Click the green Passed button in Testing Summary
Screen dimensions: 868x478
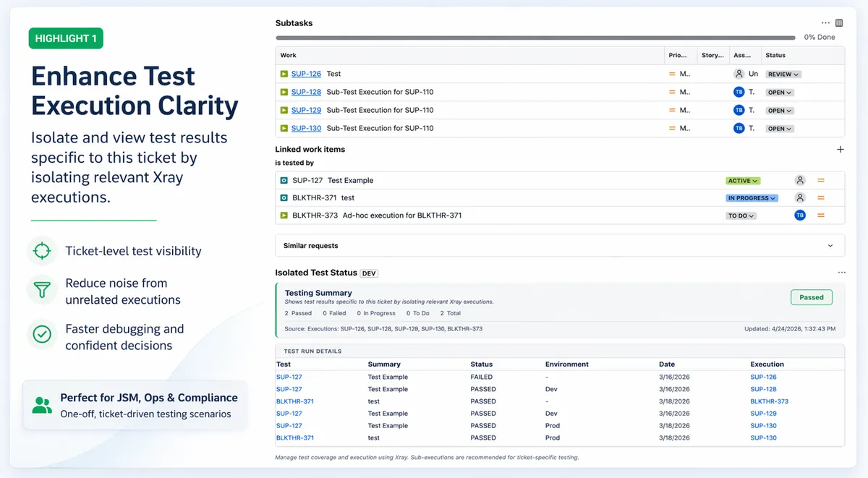pyautogui.click(x=812, y=297)
